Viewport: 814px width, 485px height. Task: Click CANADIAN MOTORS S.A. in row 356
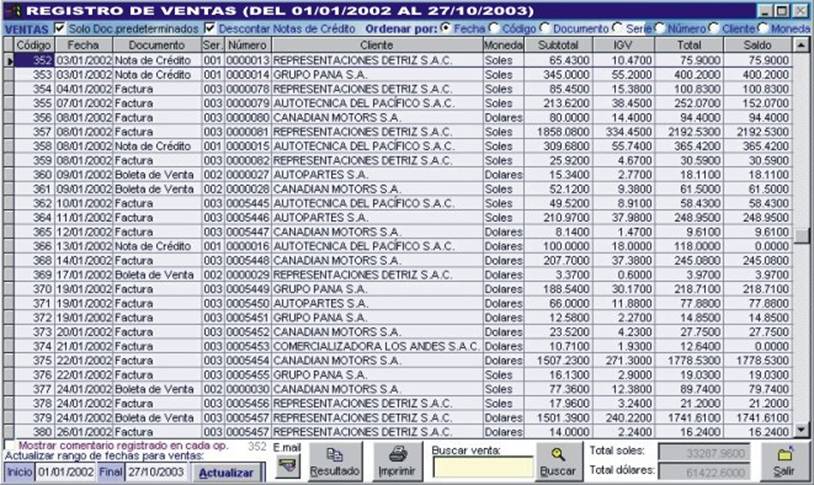point(336,117)
